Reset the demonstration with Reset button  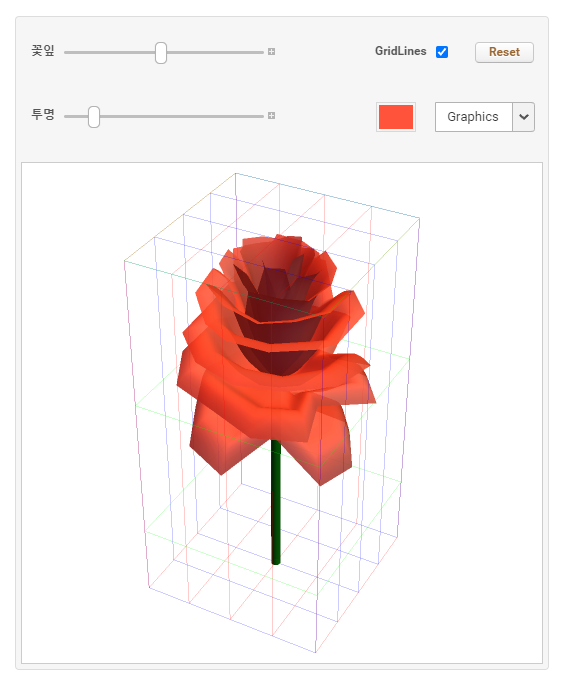coord(504,52)
